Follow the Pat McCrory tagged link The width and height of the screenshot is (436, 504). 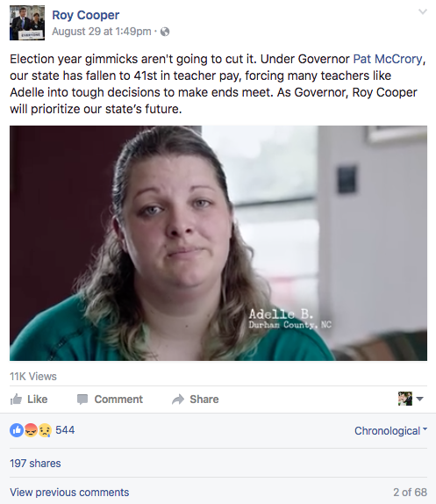388,59
